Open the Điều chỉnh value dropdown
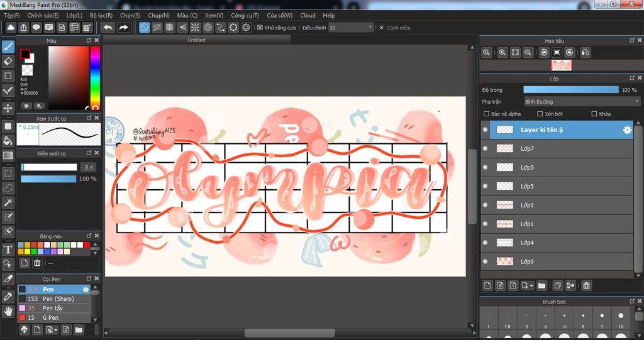This screenshot has width=644, height=340. point(351,28)
